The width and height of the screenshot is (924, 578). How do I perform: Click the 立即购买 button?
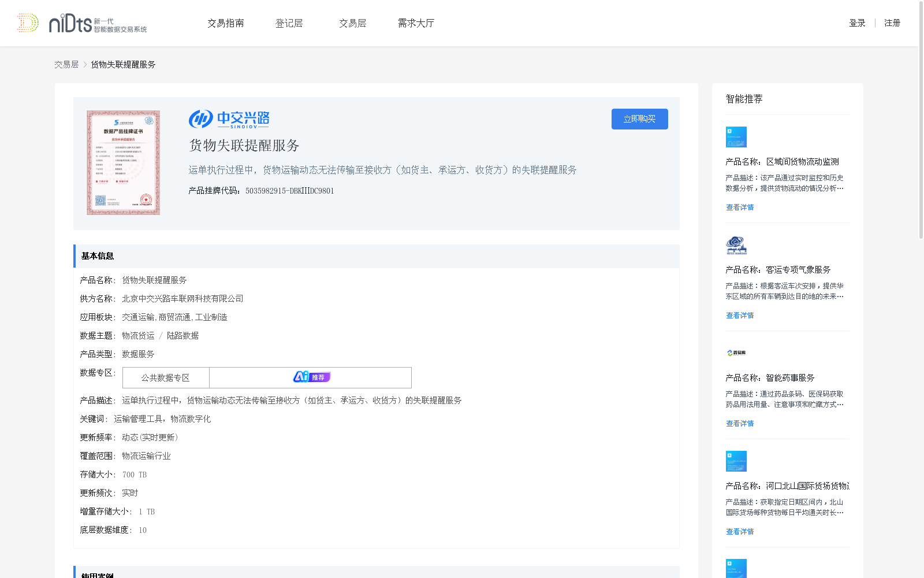[640, 119]
